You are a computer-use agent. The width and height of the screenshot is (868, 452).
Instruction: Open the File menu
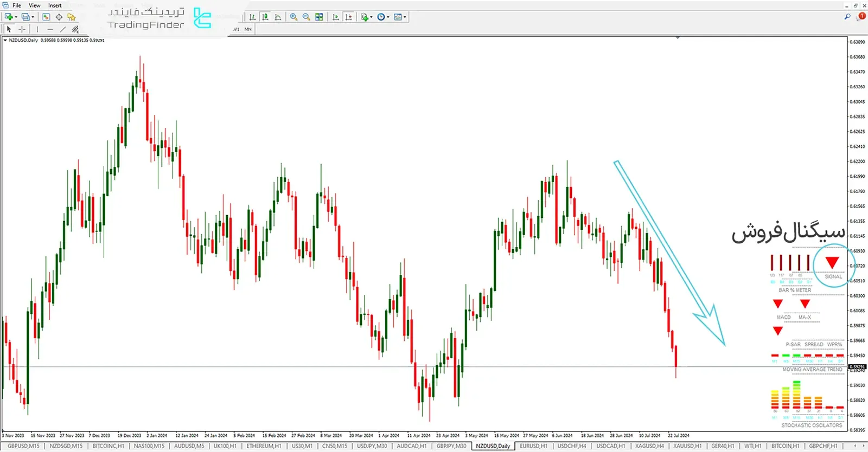point(17,5)
